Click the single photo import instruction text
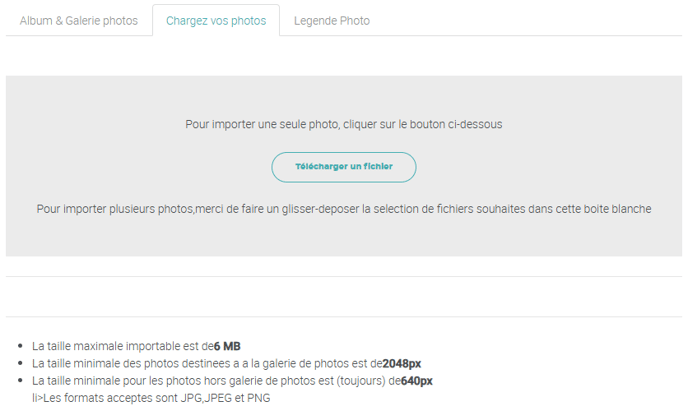The width and height of the screenshot is (688, 420). pyautogui.click(x=343, y=125)
